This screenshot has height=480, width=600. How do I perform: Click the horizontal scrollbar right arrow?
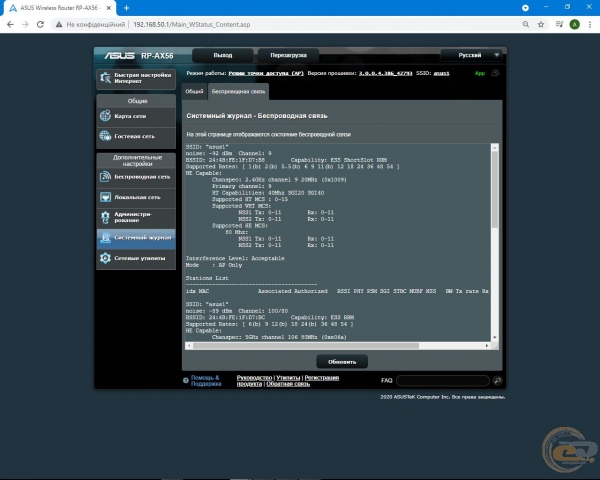click(x=487, y=346)
